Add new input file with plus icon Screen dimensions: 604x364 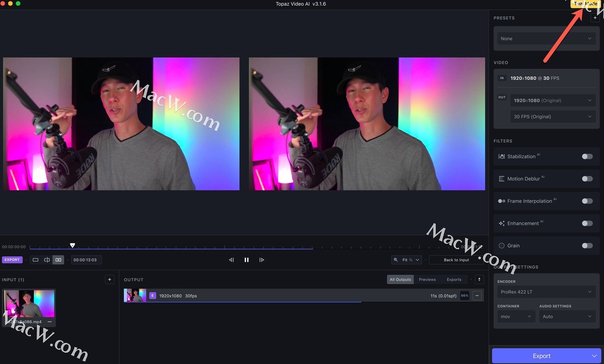[x=110, y=279]
